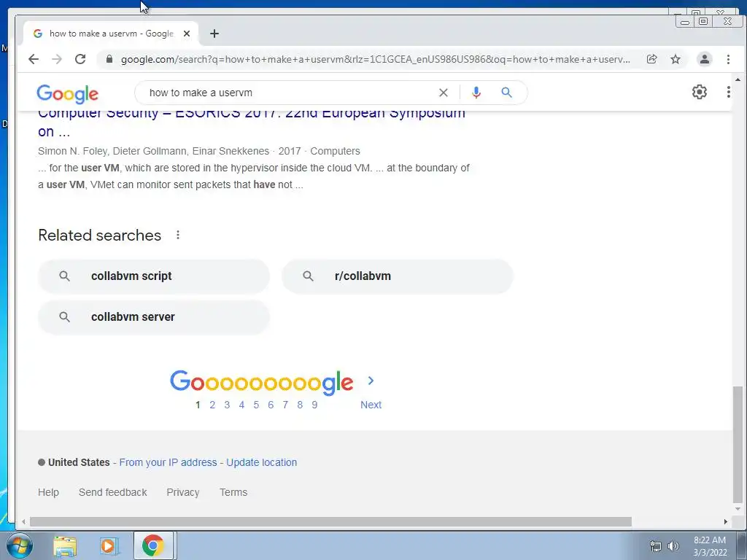This screenshot has width=747, height=560.
Task: Open the Help footer link
Action: [x=48, y=492]
